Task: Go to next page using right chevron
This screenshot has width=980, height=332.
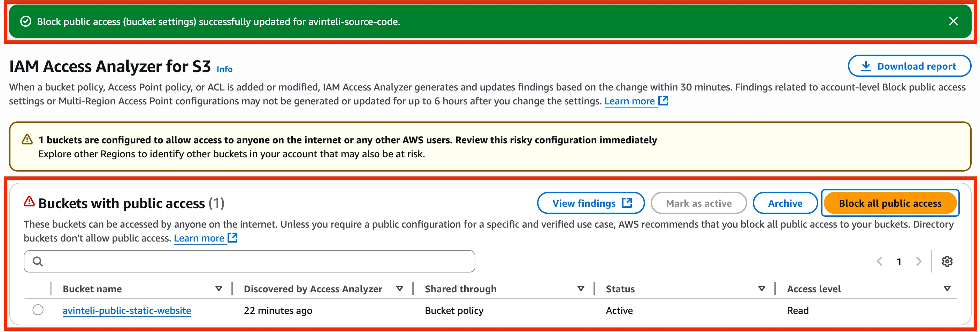Action: pyautogui.click(x=919, y=261)
